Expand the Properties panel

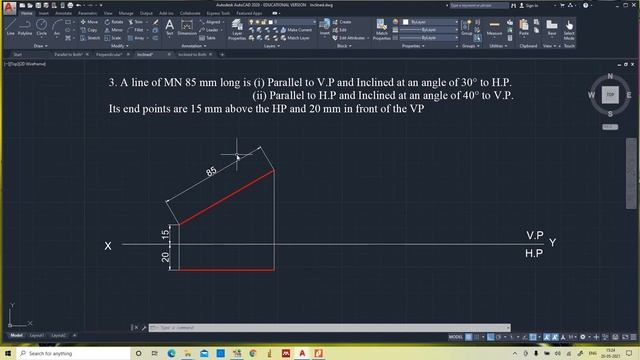coord(413,46)
